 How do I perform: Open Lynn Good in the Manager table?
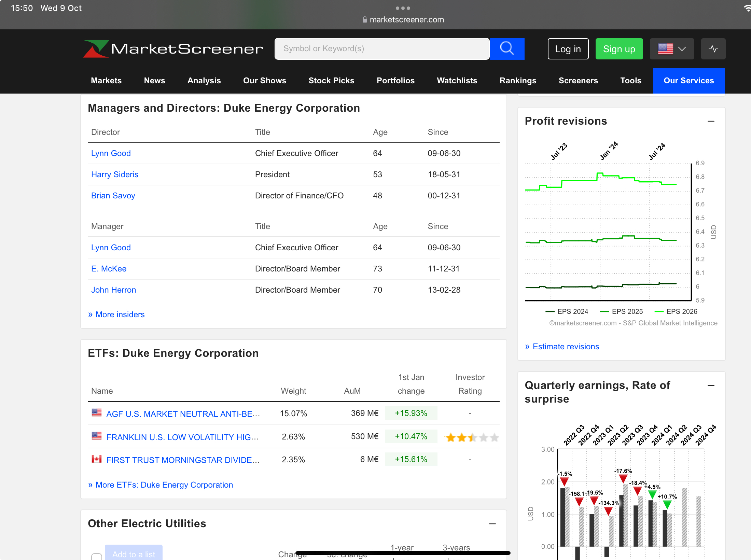coord(111,248)
